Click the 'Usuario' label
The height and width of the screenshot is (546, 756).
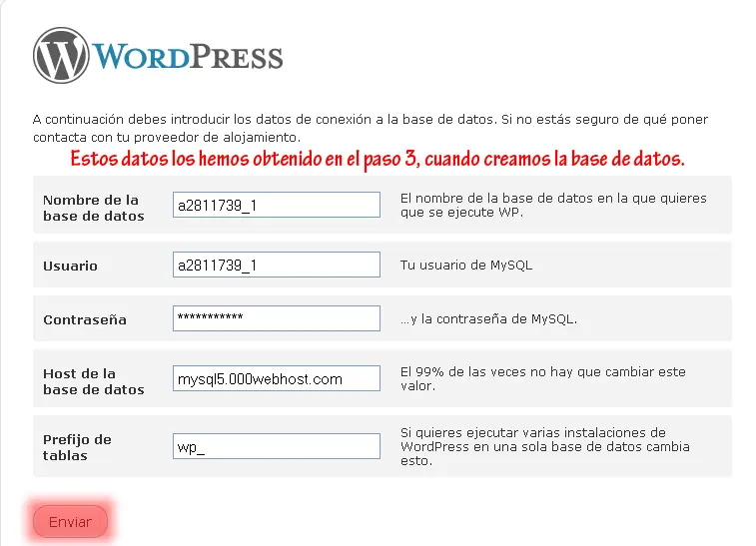tap(70, 266)
